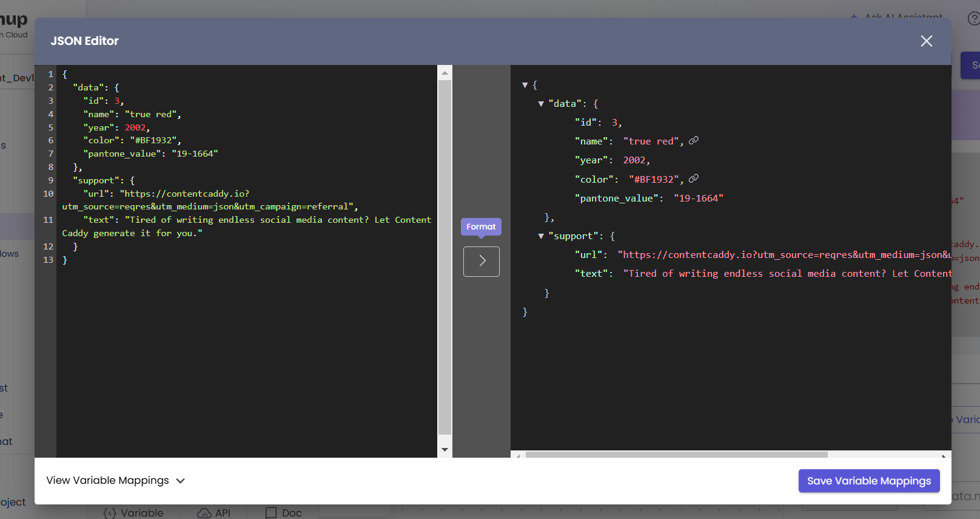Screen dimensions: 980x519
Task: Click the link icon next to "true red"
Action: pos(694,140)
